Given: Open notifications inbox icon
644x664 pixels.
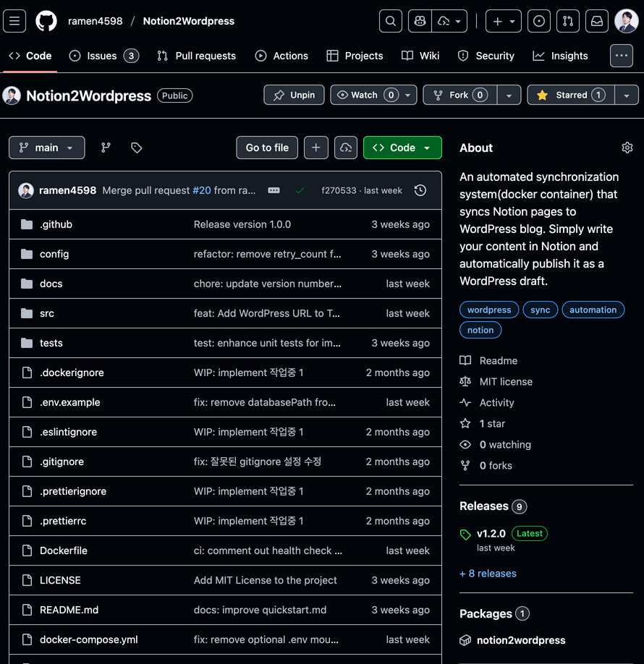Looking at the screenshot, I should click(597, 21).
